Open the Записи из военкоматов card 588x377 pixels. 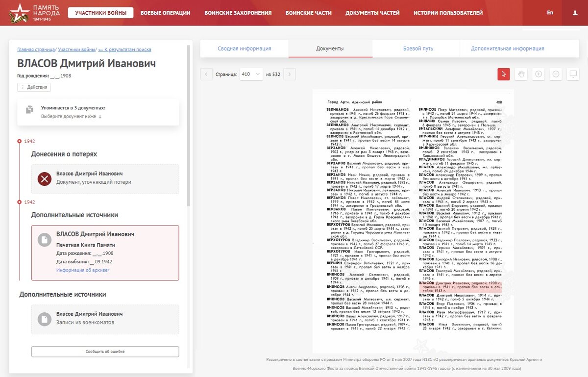pyautogui.click(x=105, y=319)
